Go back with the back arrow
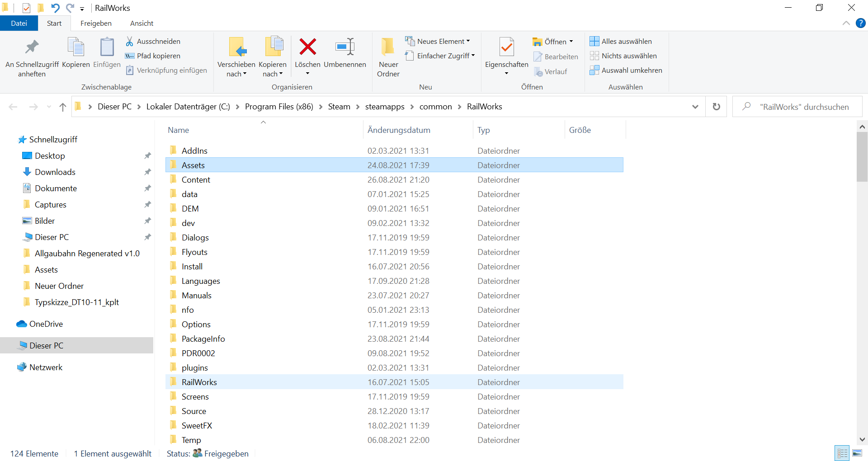This screenshot has width=868, height=461. click(13, 107)
